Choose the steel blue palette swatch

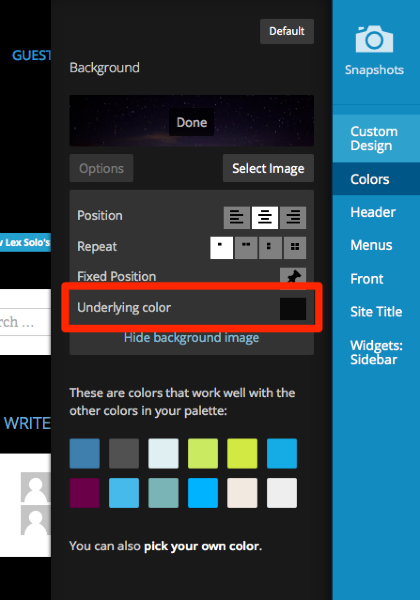click(85, 453)
